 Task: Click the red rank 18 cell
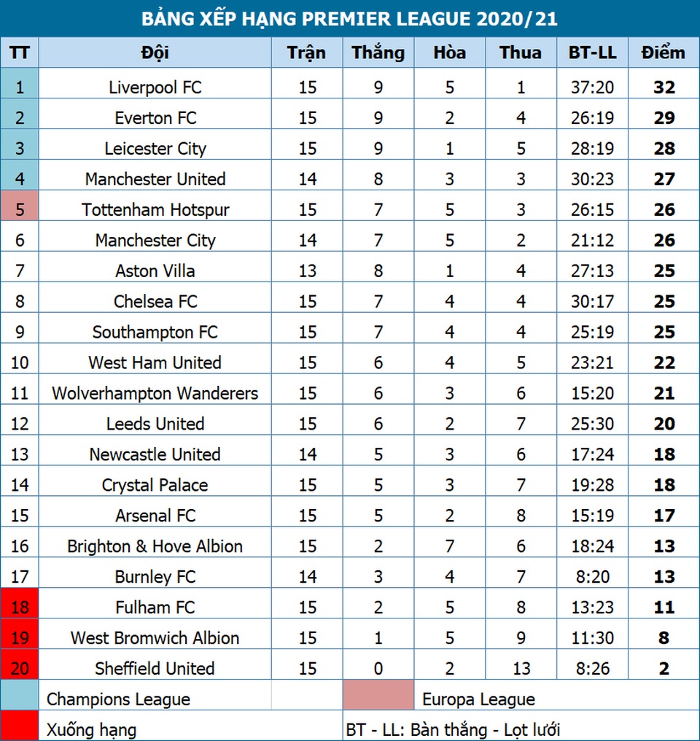(19, 608)
